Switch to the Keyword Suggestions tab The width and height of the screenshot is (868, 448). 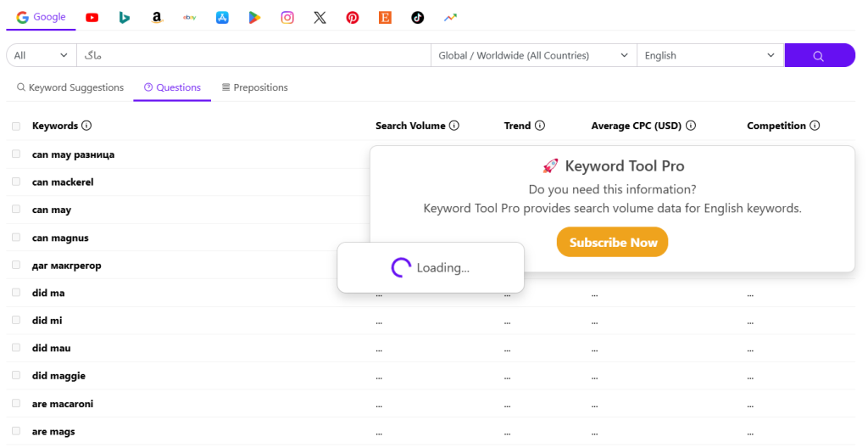coord(70,87)
